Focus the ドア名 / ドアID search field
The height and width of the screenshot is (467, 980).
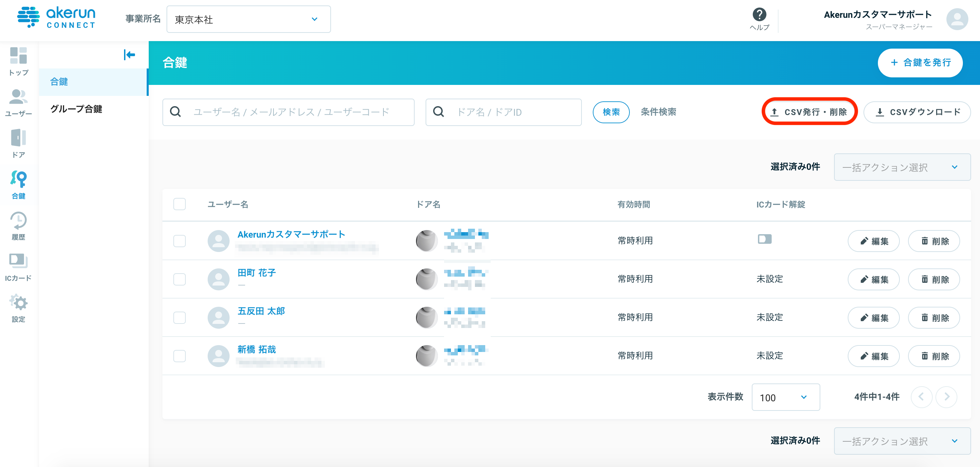click(503, 112)
